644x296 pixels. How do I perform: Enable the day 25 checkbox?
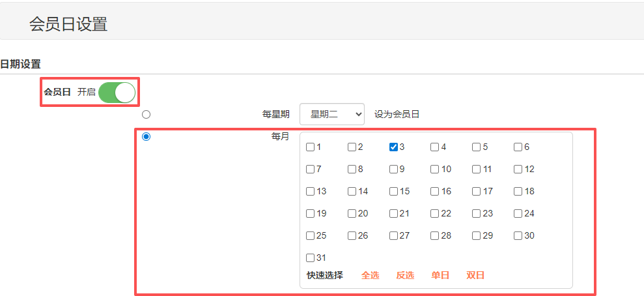point(311,236)
